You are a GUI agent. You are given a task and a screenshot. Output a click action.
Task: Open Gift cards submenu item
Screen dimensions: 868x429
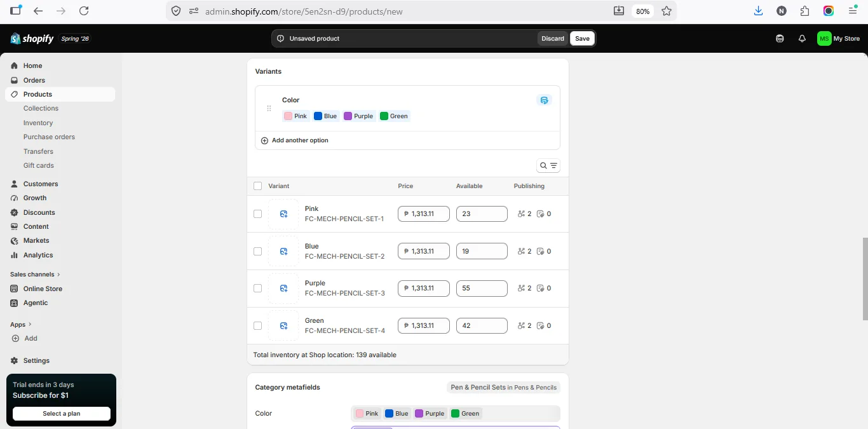(x=39, y=165)
